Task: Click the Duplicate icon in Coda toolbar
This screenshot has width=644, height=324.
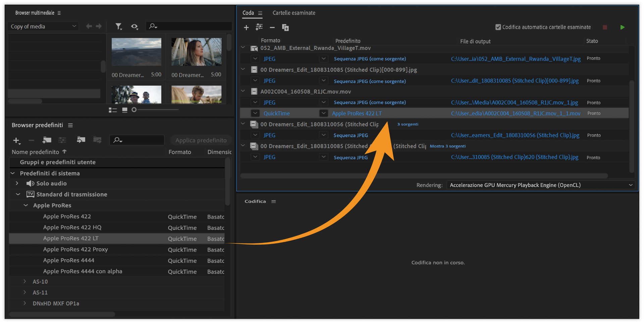Action: click(285, 28)
